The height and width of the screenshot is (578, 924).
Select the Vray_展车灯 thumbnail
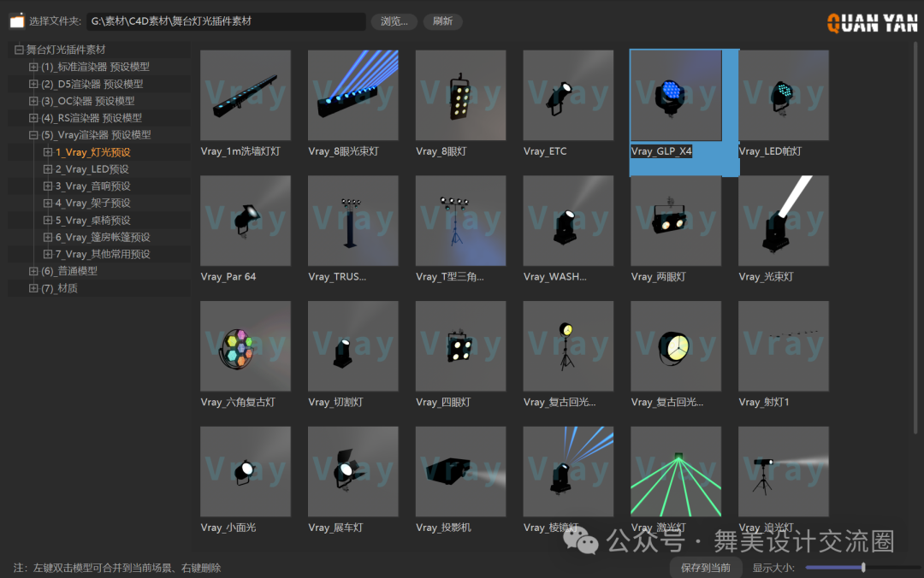click(x=353, y=471)
